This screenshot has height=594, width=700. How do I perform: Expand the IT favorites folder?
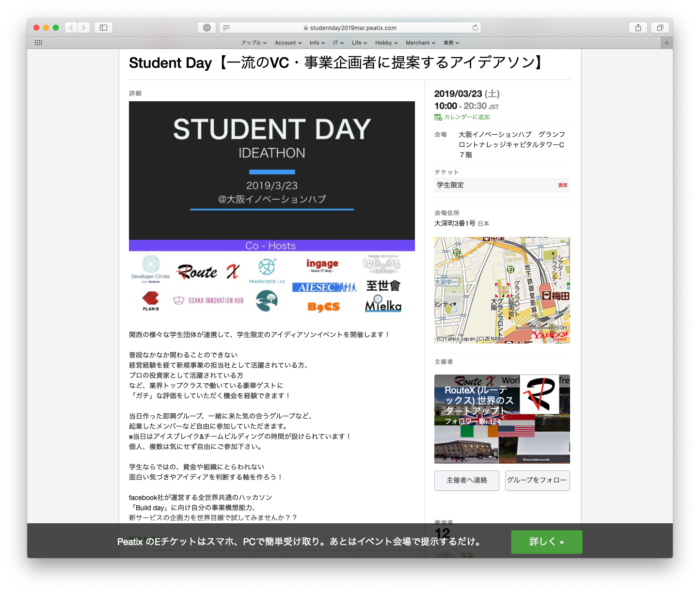pos(338,43)
